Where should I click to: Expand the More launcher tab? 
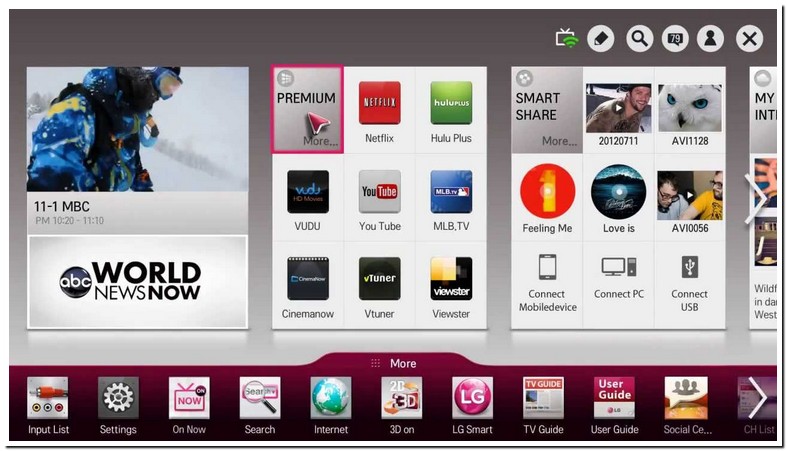coord(394,363)
